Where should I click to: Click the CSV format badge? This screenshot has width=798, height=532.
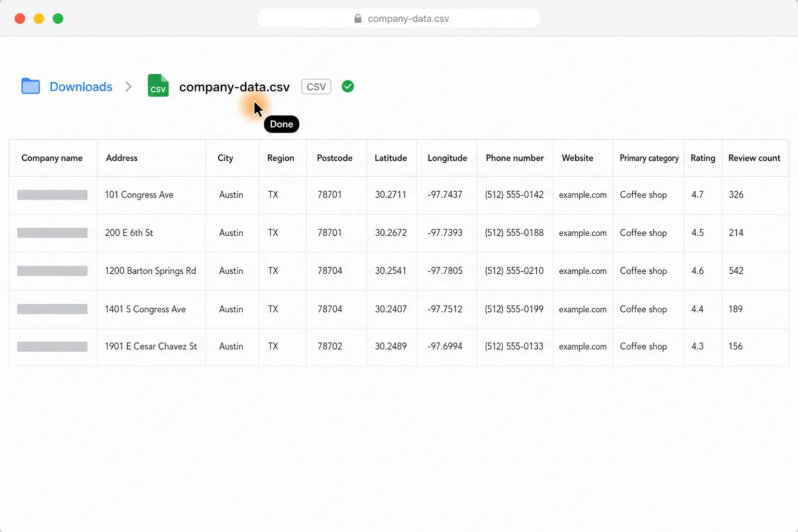click(x=316, y=87)
